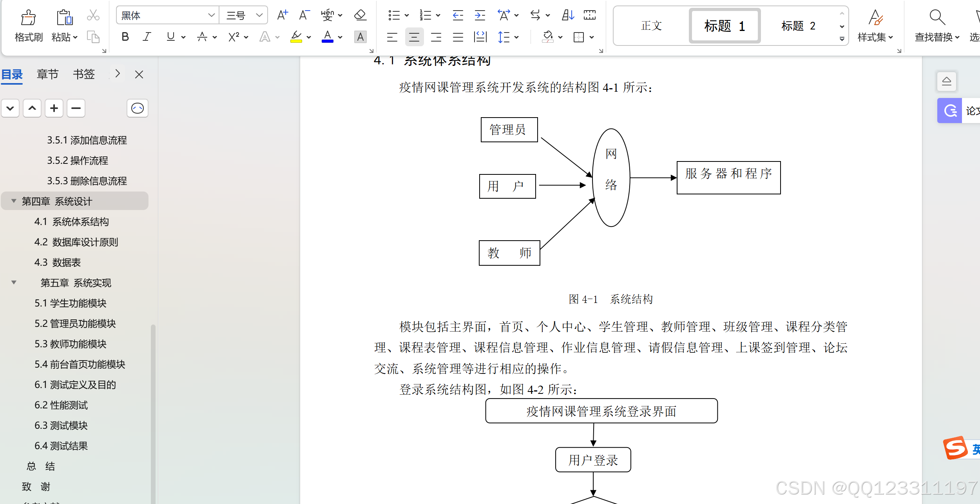Toggle bold formatting
Screen dimensions: 980x504
click(125, 37)
